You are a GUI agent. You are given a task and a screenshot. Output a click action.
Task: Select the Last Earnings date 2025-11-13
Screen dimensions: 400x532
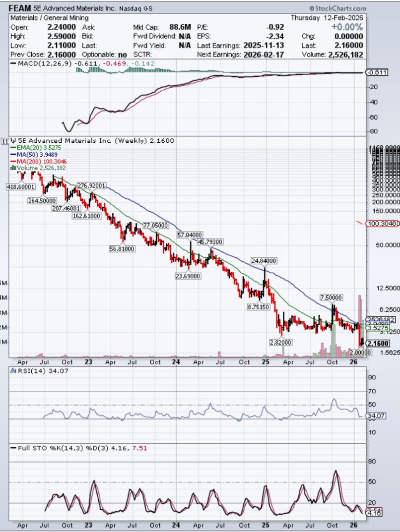[264, 46]
